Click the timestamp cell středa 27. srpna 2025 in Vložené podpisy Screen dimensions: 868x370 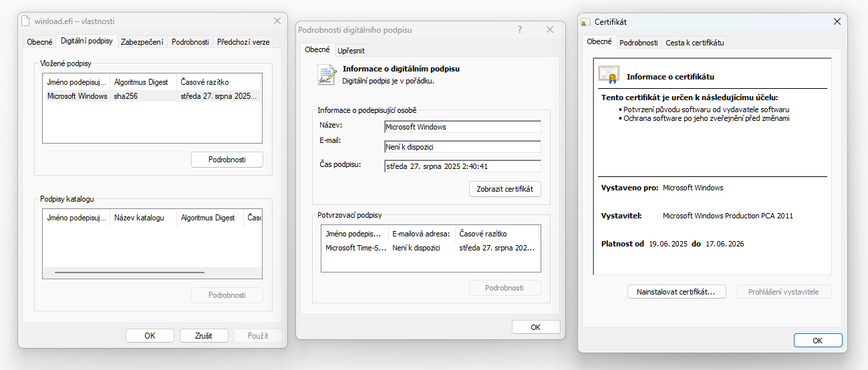click(219, 96)
